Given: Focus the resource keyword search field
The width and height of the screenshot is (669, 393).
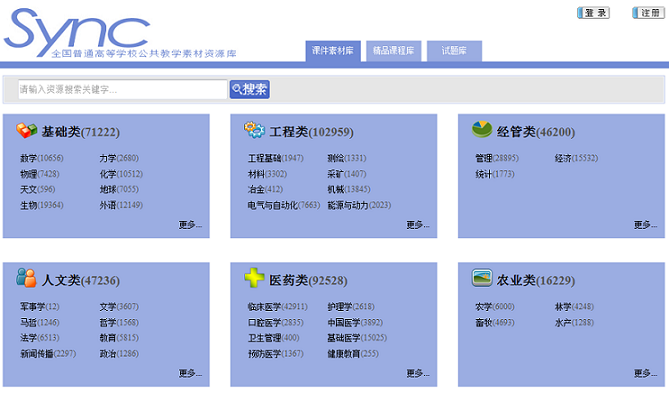Looking at the screenshot, I should [x=122, y=89].
